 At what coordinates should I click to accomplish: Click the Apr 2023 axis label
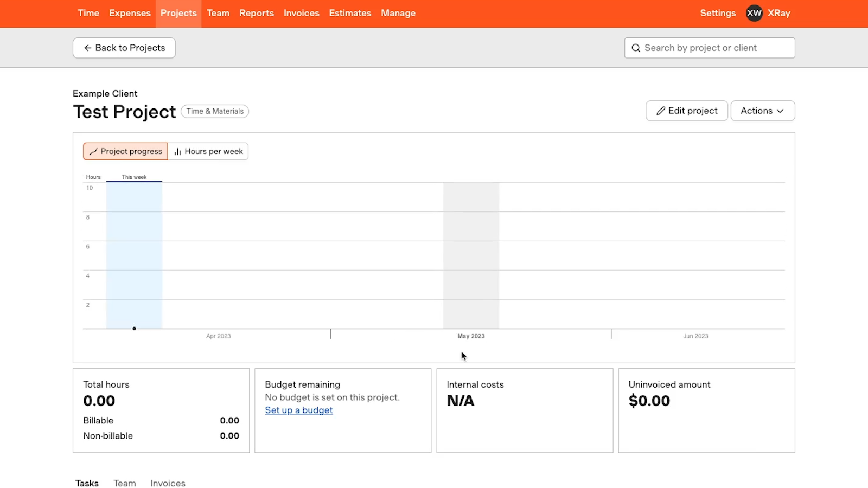point(219,336)
